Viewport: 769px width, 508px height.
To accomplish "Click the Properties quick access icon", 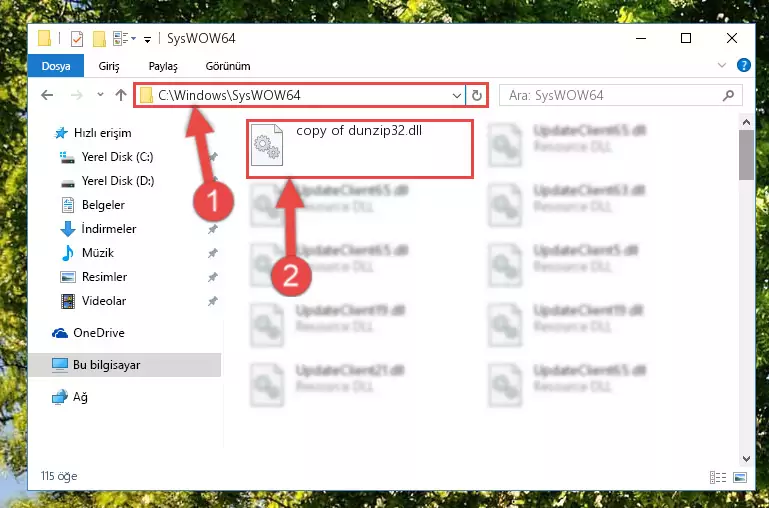I will [77, 38].
